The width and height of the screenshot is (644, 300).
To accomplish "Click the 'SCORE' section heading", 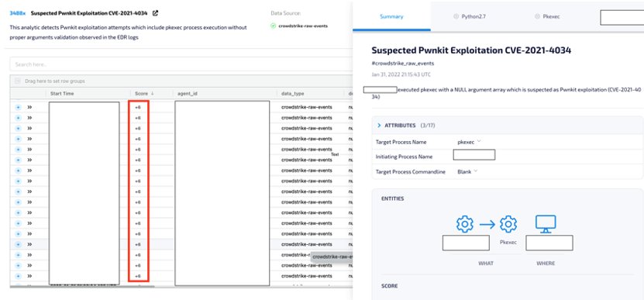I will pos(389,285).
